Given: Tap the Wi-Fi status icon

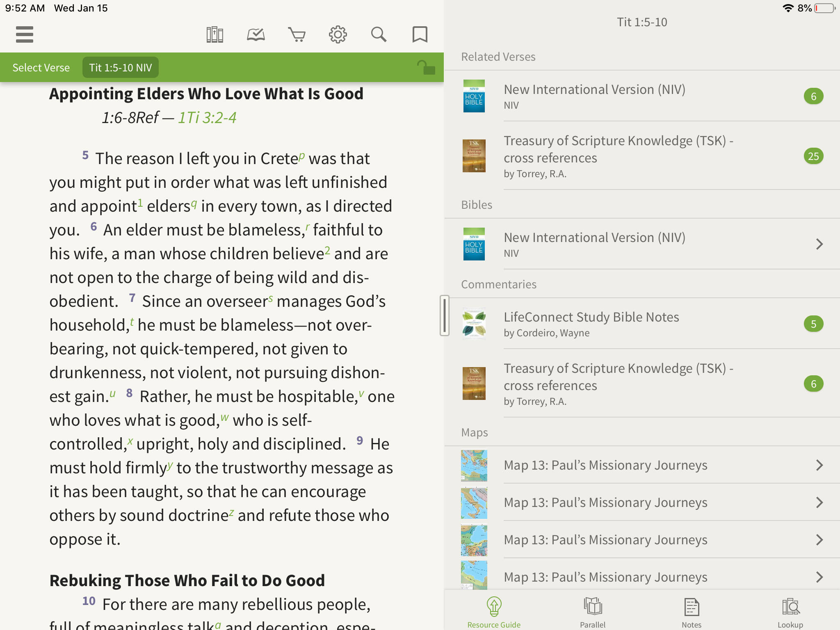Looking at the screenshot, I should [788, 8].
